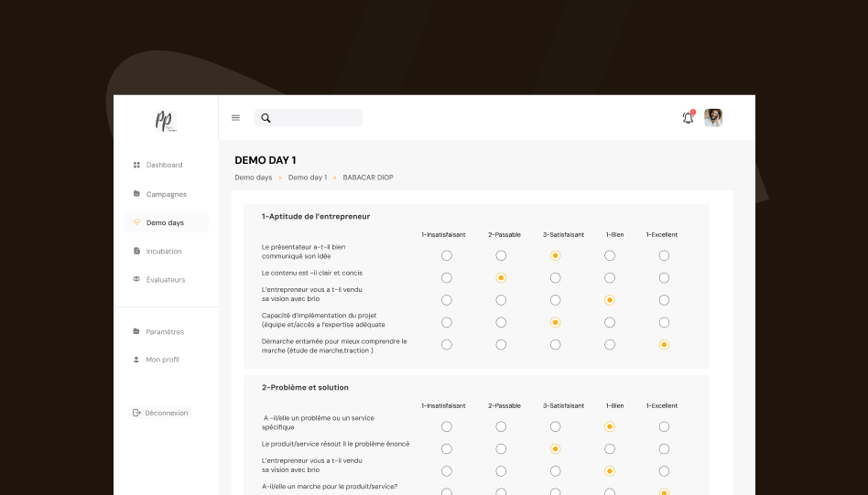The image size is (868, 495).
Task: Follow the Demo day 1 breadcrumb link
Action: (x=308, y=178)
